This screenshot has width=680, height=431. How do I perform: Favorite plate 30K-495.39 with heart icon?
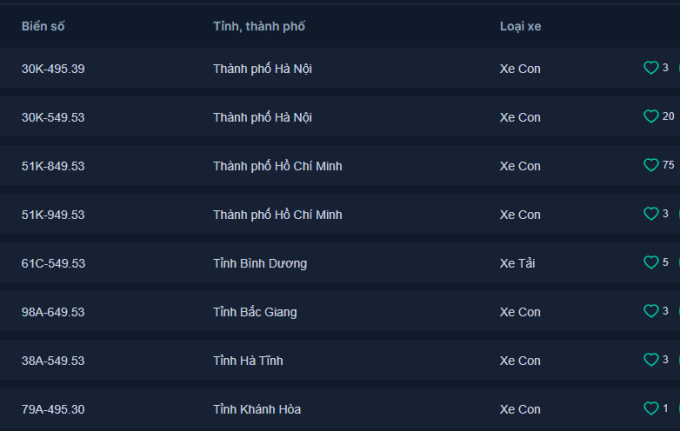[x=651, y=68]
